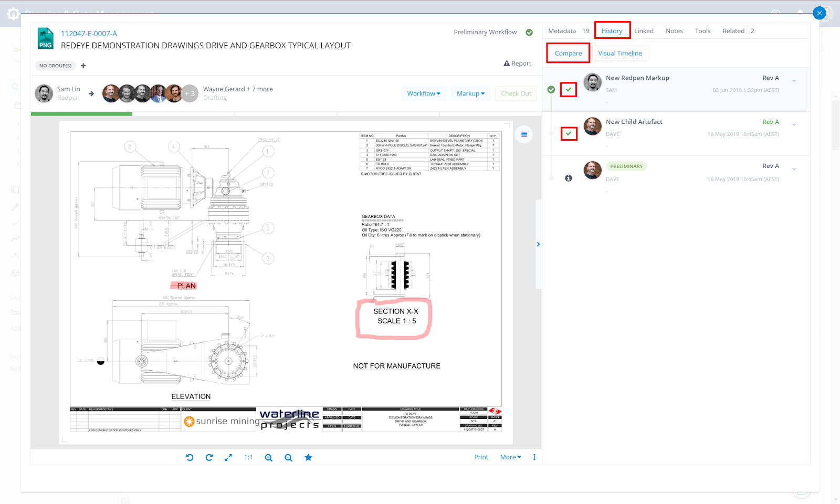
Task: Click the Compare button
Action: point(568,53)
